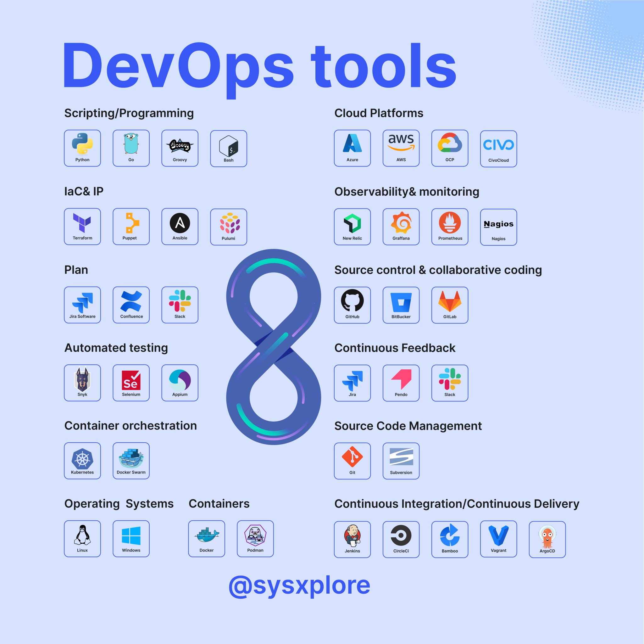644x644 pixels.
Task: Select the Pendo pink arrow icon
Action: 401,379
